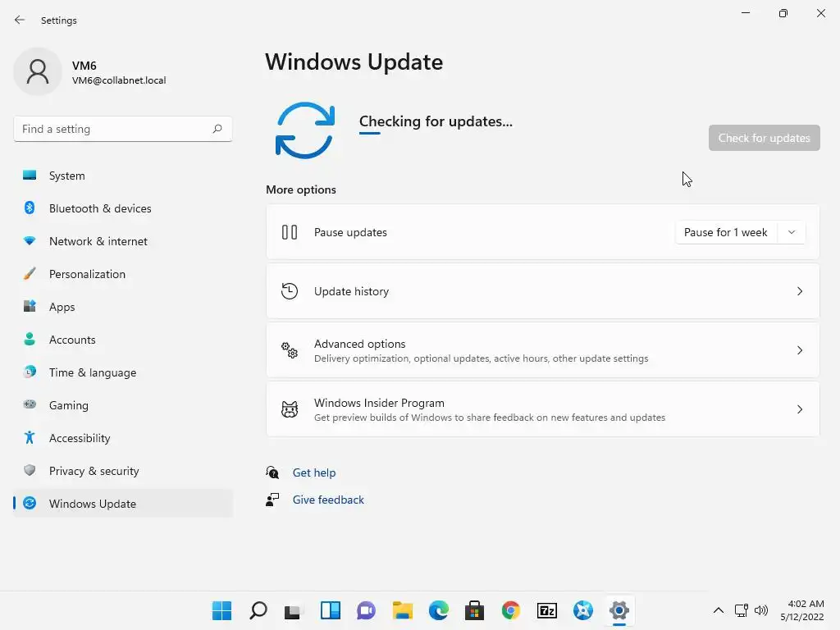Image resolution: width=840 pixels, height=630 pixels.
Task: Click the Windows Update page heading
Action: pos(354,62)
